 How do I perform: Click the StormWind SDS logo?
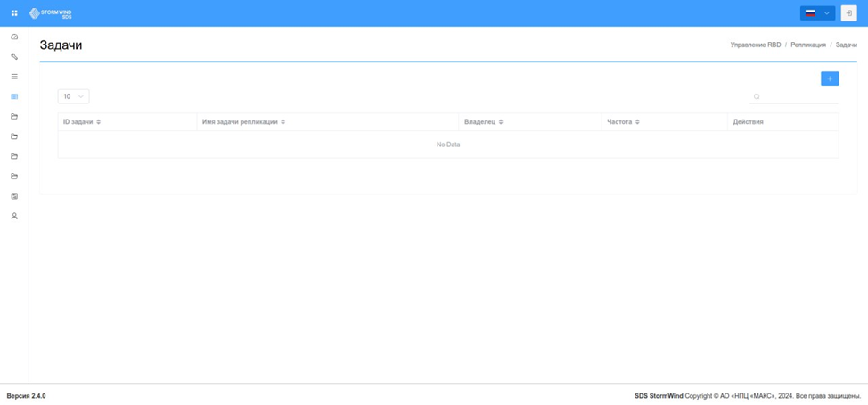tap(51, 13)
